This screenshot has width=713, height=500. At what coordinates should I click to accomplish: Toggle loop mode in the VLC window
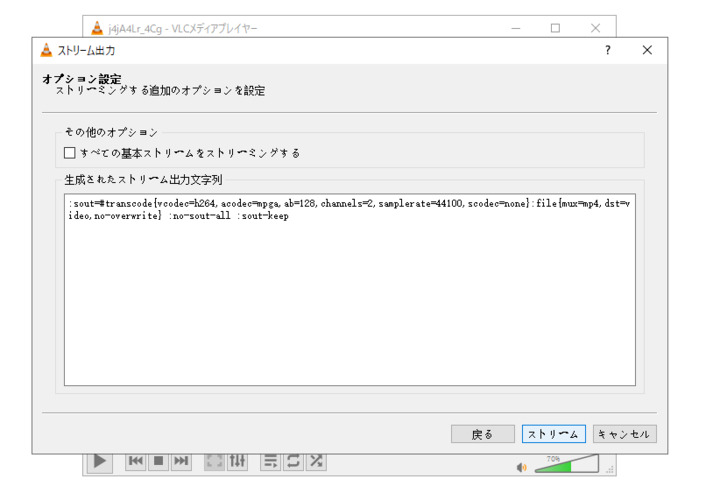click(x=293, y=461)
